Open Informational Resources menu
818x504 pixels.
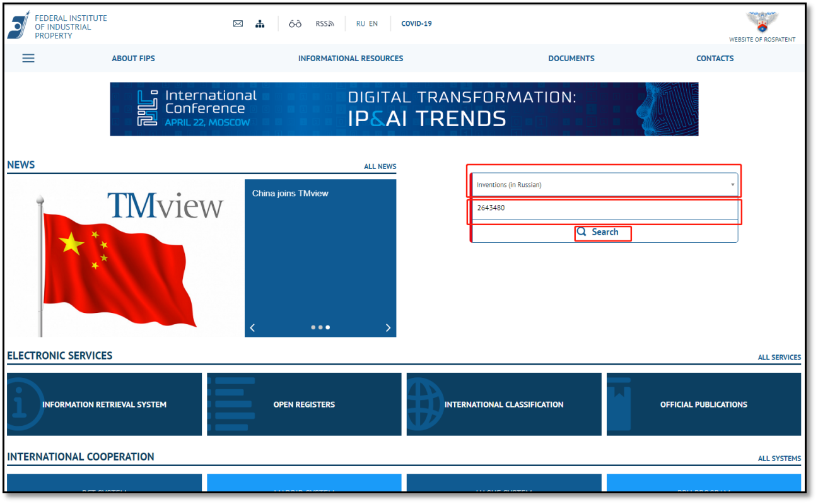click(x=351, y=58)
